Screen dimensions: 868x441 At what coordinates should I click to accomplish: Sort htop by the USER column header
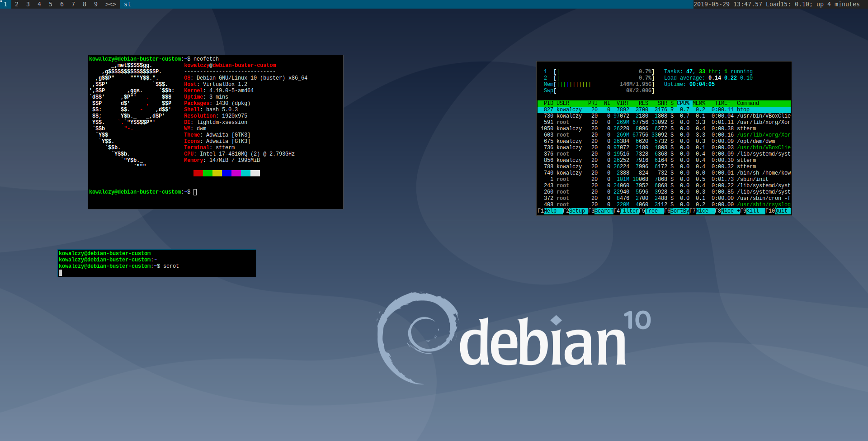click(x=563, y=104)
